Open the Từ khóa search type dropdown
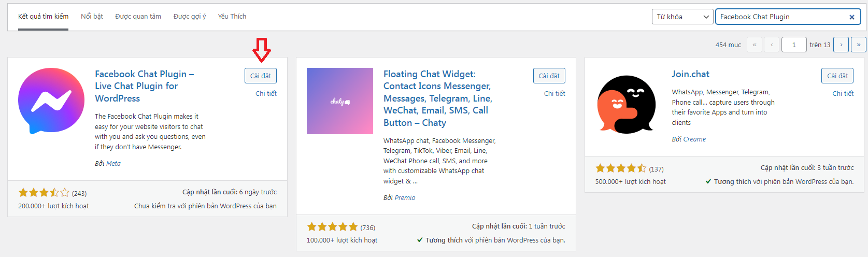 (x=682, y=17)
